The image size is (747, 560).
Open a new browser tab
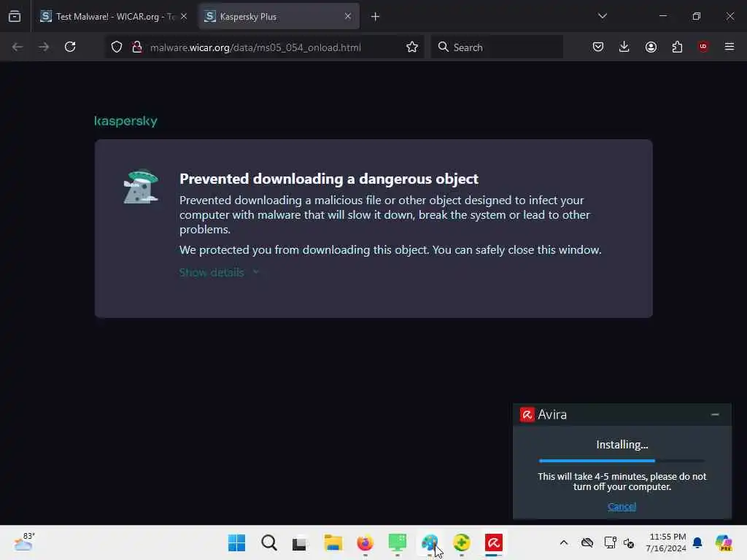click(376, 17)
